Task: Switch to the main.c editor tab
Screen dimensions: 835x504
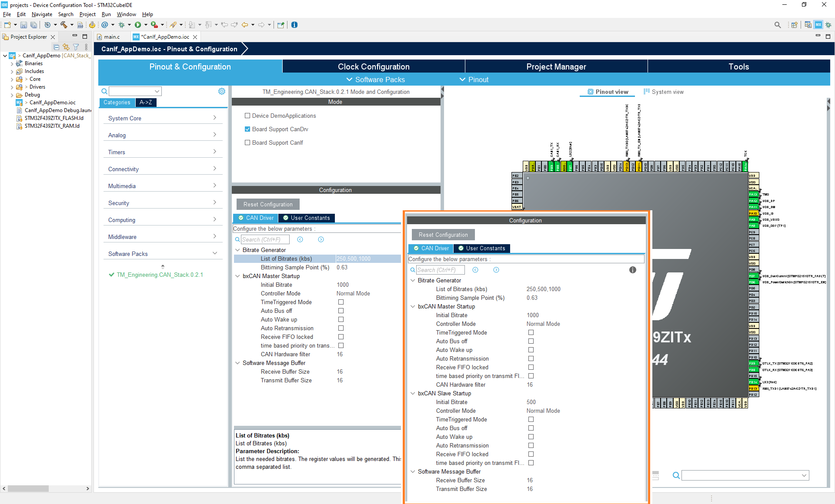Action: tap(112, 37)
